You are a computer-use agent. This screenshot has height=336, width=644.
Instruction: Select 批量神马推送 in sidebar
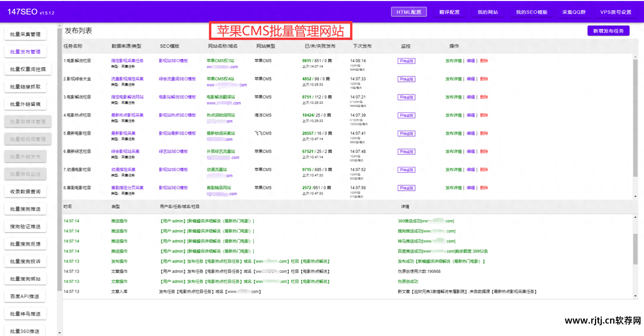[x=25, y=313]
